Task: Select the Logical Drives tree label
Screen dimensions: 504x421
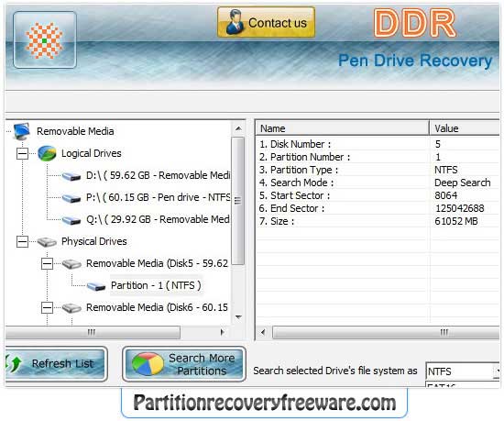Action: point(92,153)
